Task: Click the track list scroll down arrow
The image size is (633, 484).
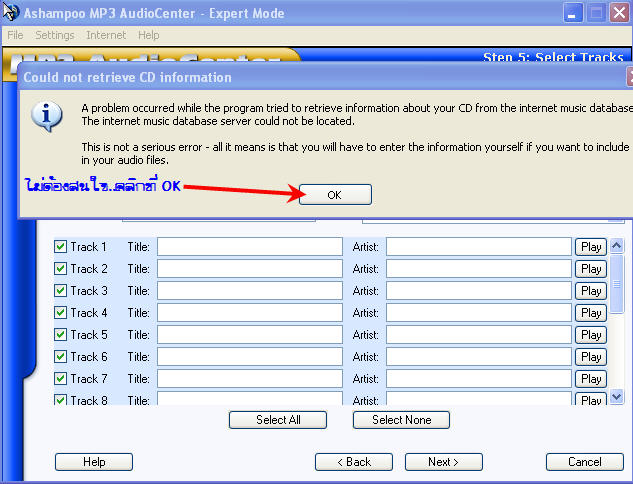Action: coord(616,396)
